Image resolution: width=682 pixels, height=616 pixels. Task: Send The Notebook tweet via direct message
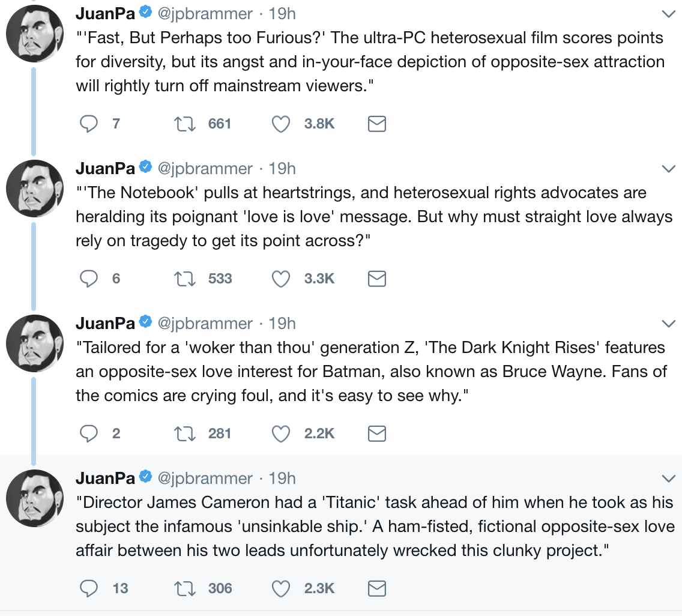[x=376, y=279]
